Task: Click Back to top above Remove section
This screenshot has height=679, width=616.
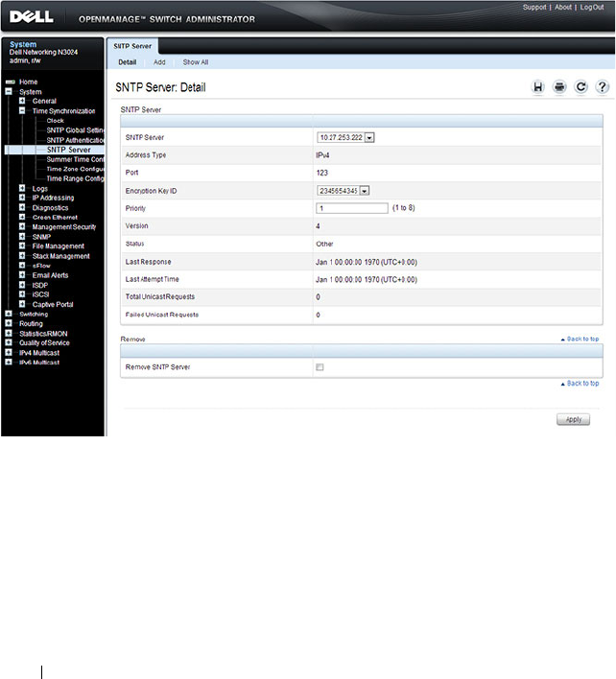Action: 580,339
